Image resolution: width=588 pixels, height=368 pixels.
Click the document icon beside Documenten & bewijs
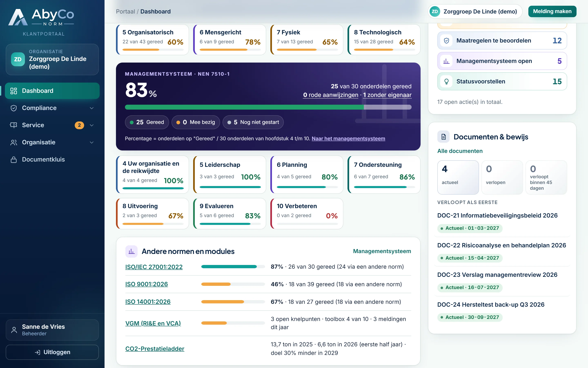(443, 137)
